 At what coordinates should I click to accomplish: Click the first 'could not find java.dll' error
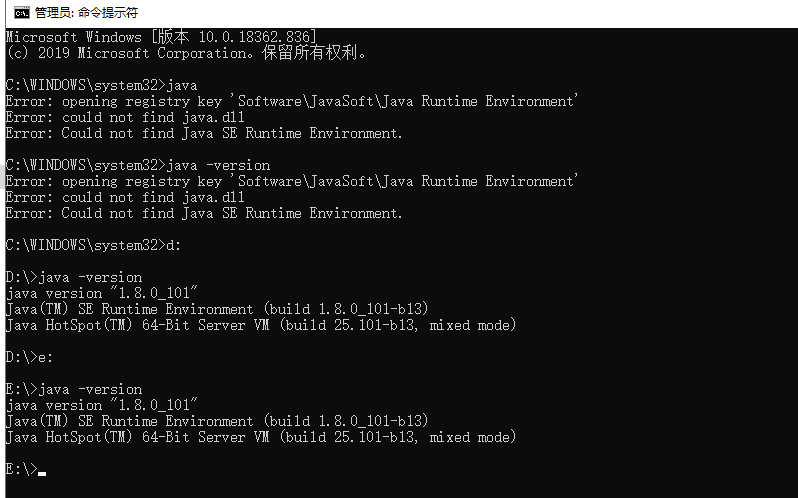[125, 118]
